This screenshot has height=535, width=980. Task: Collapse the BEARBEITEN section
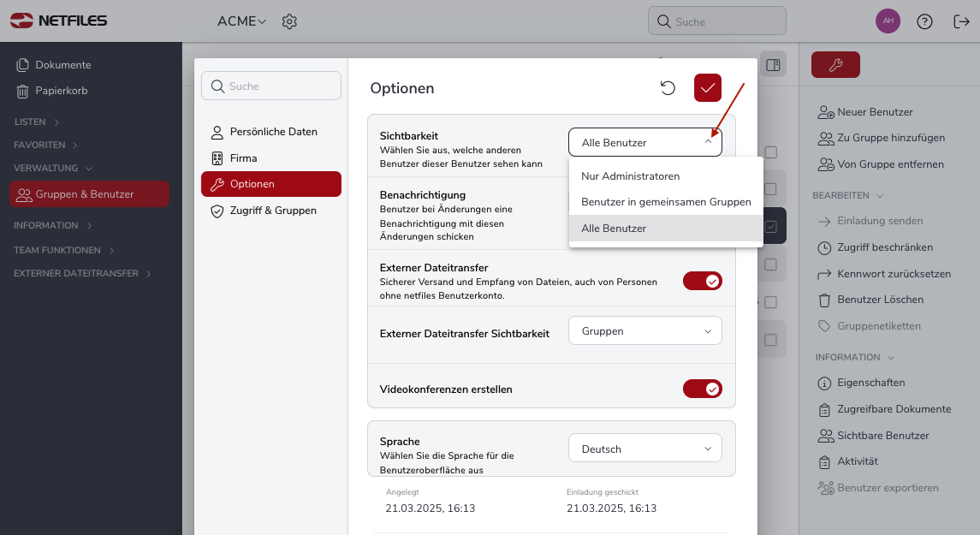[x=848, y=196]
